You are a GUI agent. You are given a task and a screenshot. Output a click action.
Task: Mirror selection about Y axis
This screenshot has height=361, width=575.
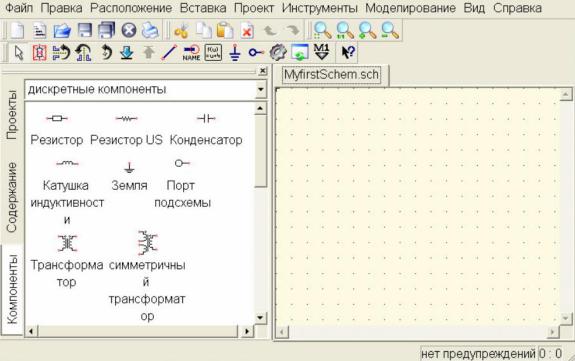[84, 53]
